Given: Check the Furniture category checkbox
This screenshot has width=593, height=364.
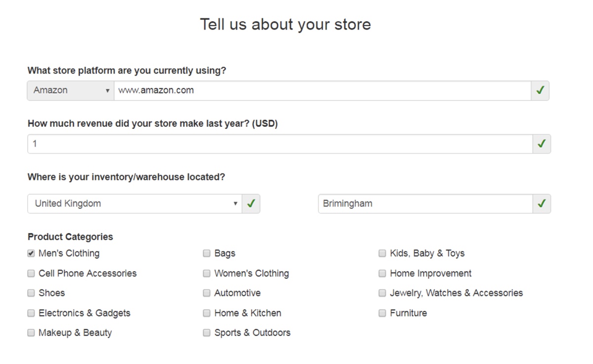Looking at the screenshot, I should pyautogui.click(x=382, y=313).
